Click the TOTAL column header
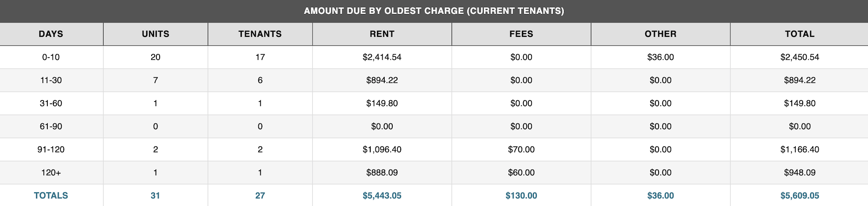This screenshot has width=868, height=206. pyautogui.click(x=799, y=34)
